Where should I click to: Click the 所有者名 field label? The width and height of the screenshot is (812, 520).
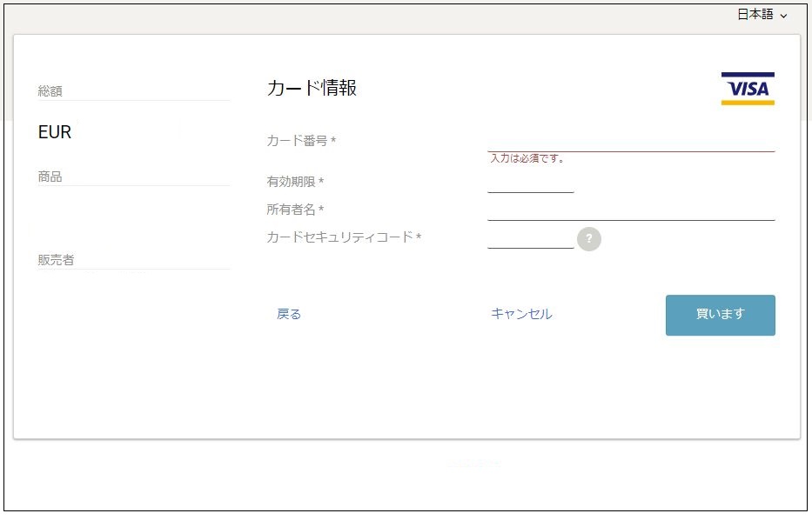click(x=295, y=210)
